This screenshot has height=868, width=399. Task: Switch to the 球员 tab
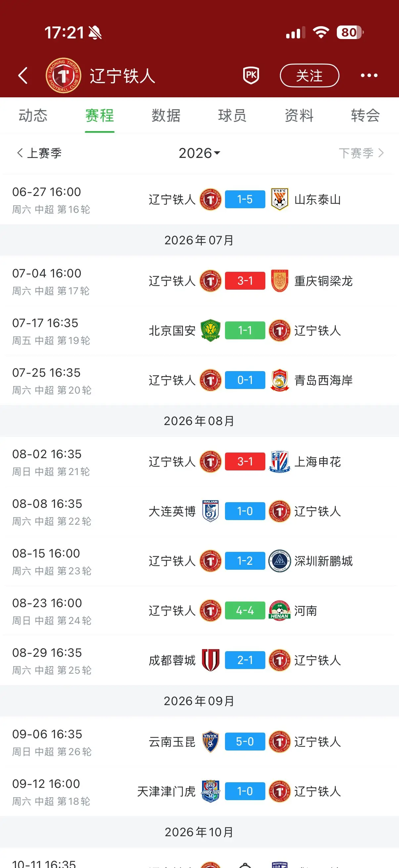tap(232, 116)
